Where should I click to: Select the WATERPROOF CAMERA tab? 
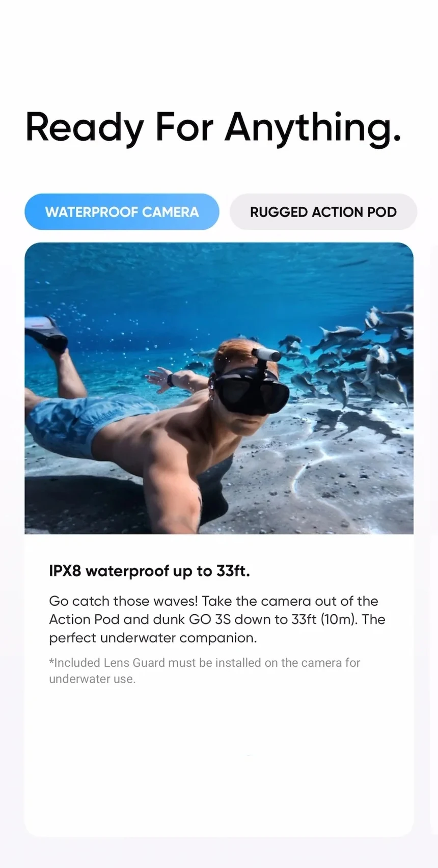click(x=122, y=212)
